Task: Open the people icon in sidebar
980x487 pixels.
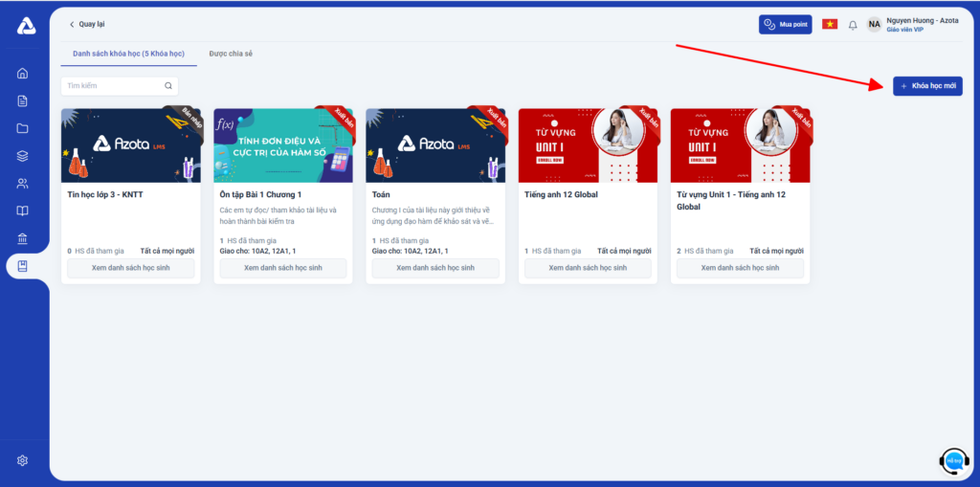Action: coord(23,184)
